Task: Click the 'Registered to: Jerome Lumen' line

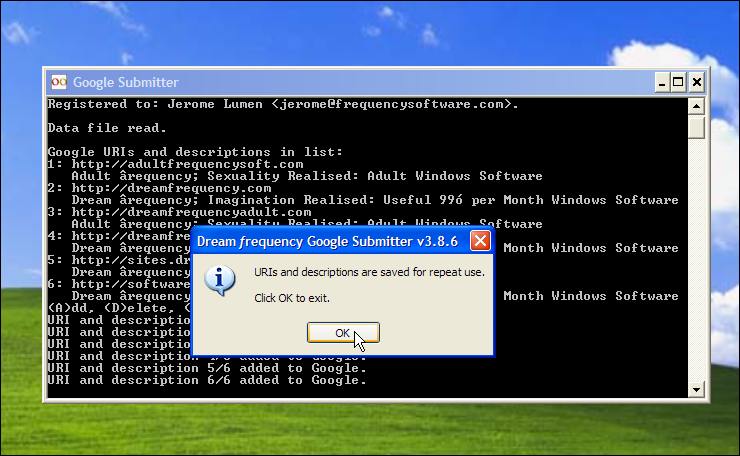Action: 283,104
